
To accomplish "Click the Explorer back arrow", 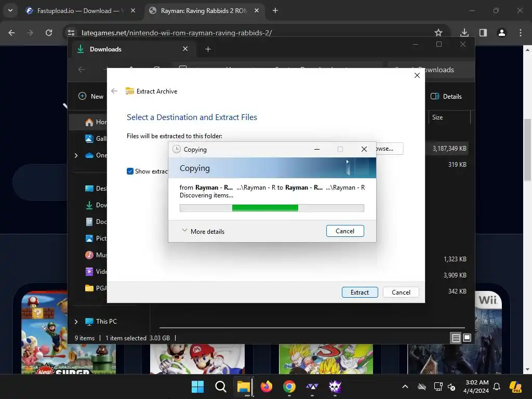I will 82,70.
